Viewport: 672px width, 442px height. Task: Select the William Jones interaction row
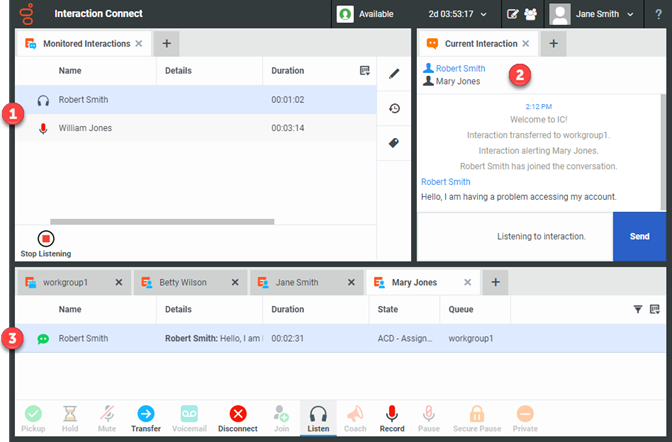pos(86,128)
